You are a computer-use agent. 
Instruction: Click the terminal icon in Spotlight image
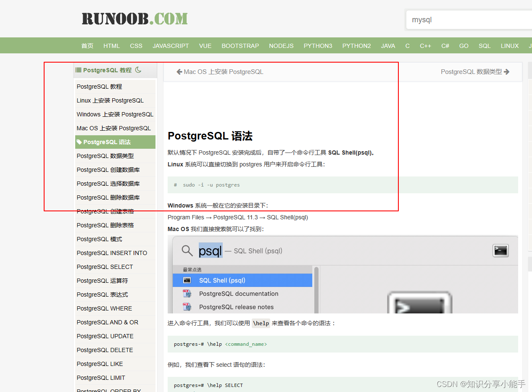point(500,251)
